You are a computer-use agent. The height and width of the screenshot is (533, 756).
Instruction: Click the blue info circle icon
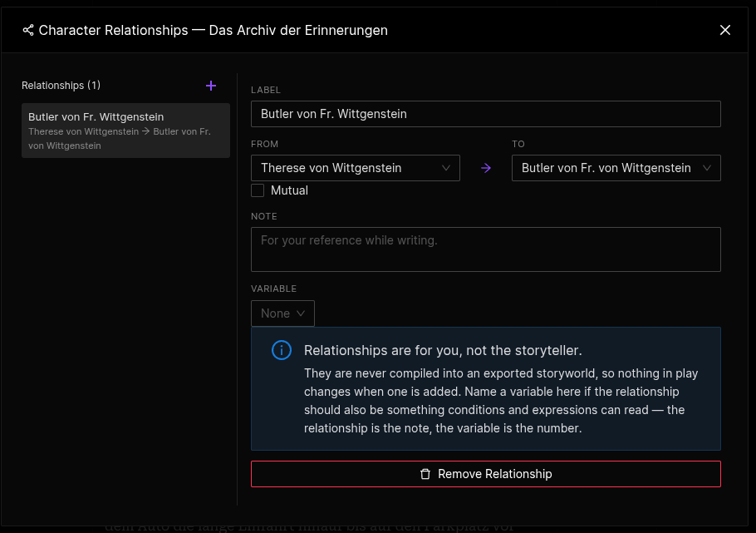pyautogui.click(x=282, y=350)
